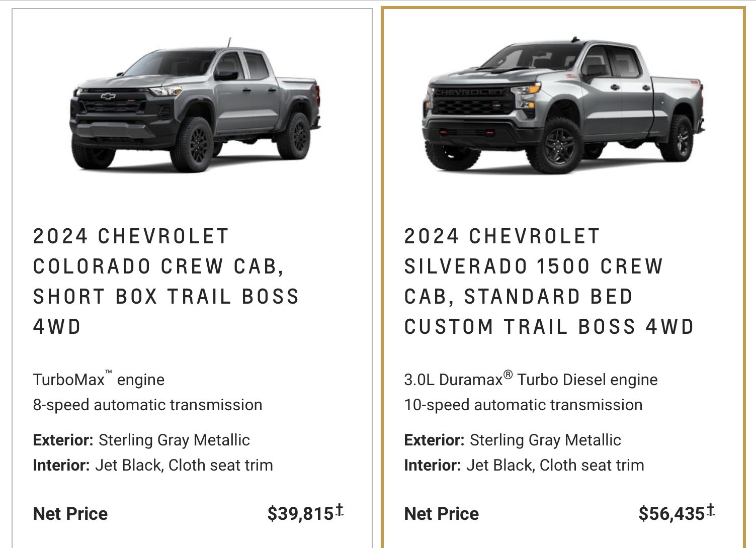Open the 2024 Chevrolet Colorado Crew Cab title
Viewport: 756px width, 548px height.
[x=166, y=282]
